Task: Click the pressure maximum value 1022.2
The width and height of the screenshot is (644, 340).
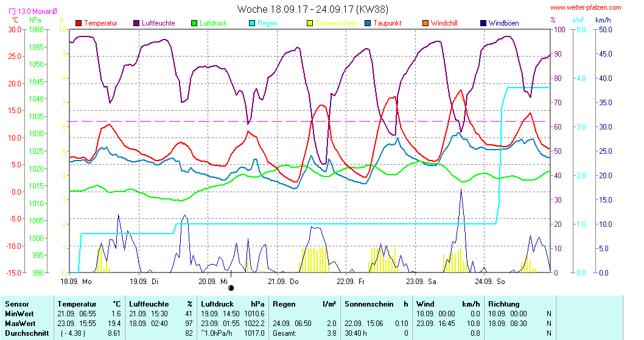Action: tap(254, 324)
